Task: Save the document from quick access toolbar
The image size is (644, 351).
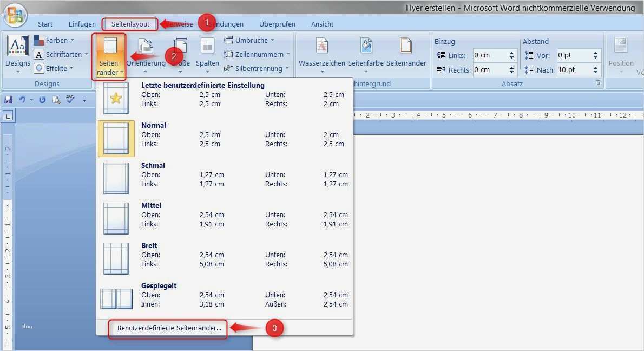Action: click(x=8, y=100)
